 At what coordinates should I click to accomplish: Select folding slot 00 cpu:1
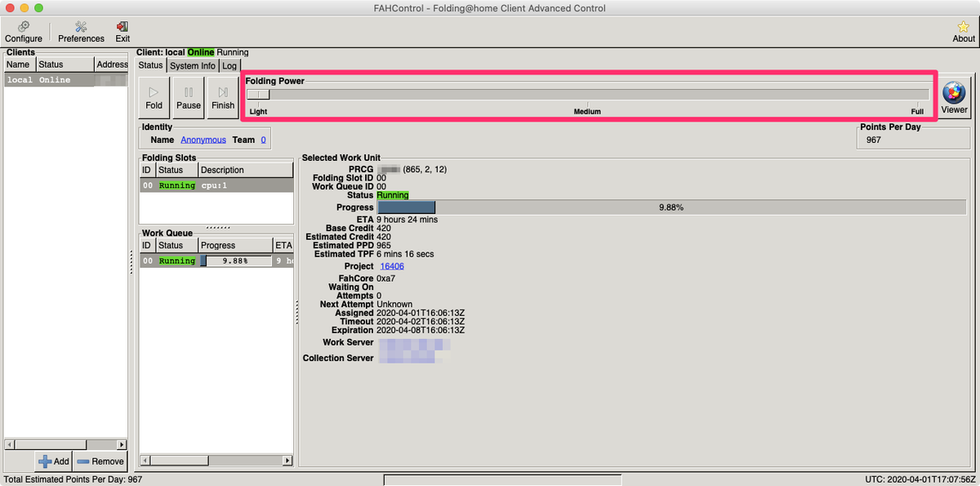(216, 185)
